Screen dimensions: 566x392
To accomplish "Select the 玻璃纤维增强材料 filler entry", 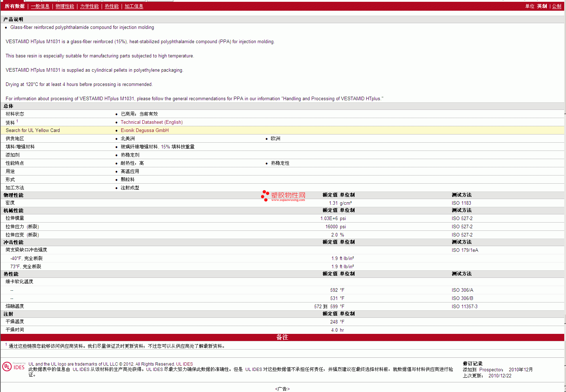I will [157, 147].
